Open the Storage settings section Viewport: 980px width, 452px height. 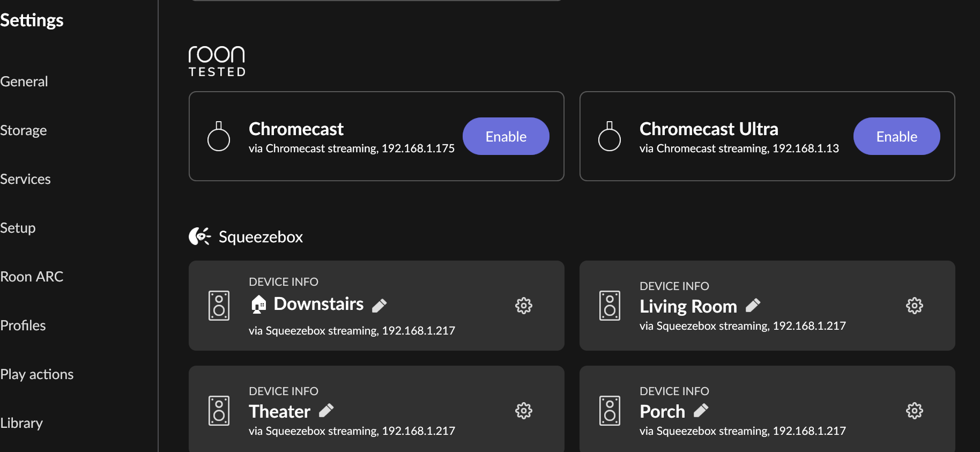click(x=24, y=130)
